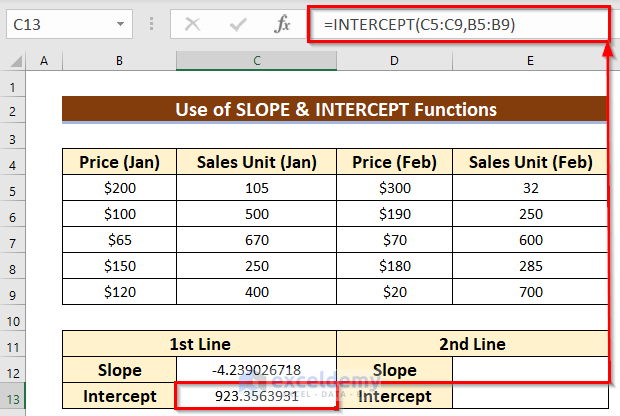This screenshot has height=416, width=620.
Task: Click the title Use of SLOPE & INTERCEPT Functions
Action: [334, 109]
